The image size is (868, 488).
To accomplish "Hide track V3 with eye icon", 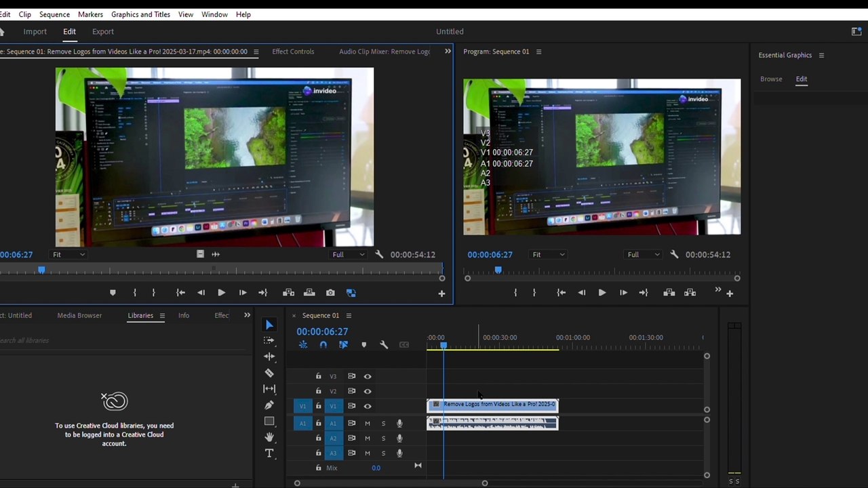I will tap(368, 376).
